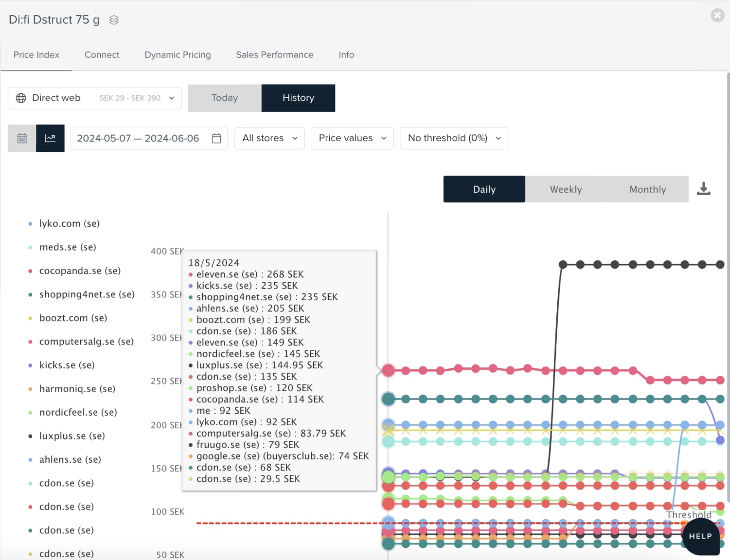
Task: Click the layers stack icon beside product title
Action: (x=114, y=20)
